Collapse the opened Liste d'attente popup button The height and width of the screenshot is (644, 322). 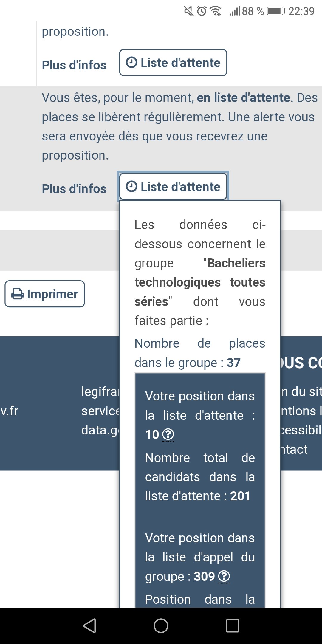[x=173, y=187]
